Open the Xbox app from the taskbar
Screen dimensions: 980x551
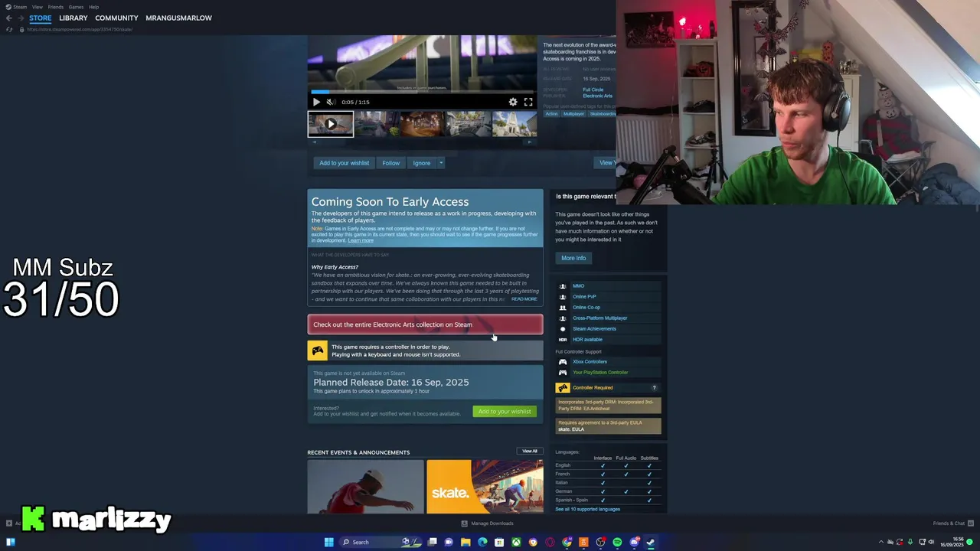click(516, 542)
